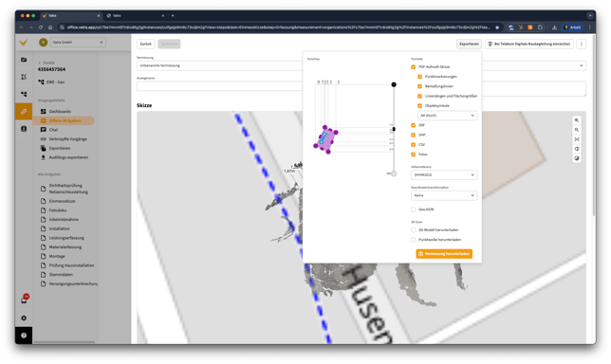Open the Vaira GmbH organization dropdown
The height and width of the screenshot is (364, 611).
pyautogui.click(x=78, y=42)
